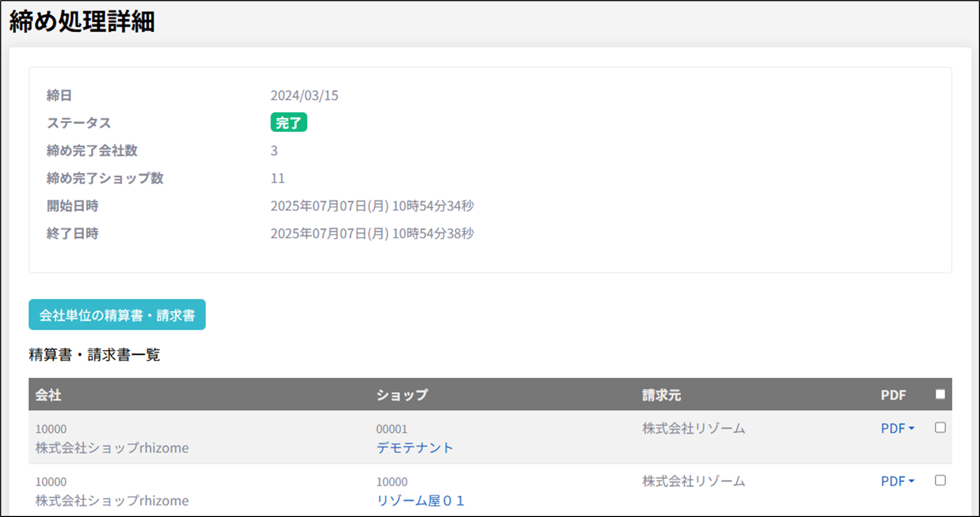Open the デモテナント shop link
The width and height of the screenshot is (980, 517).
click(x=415, y=447)
